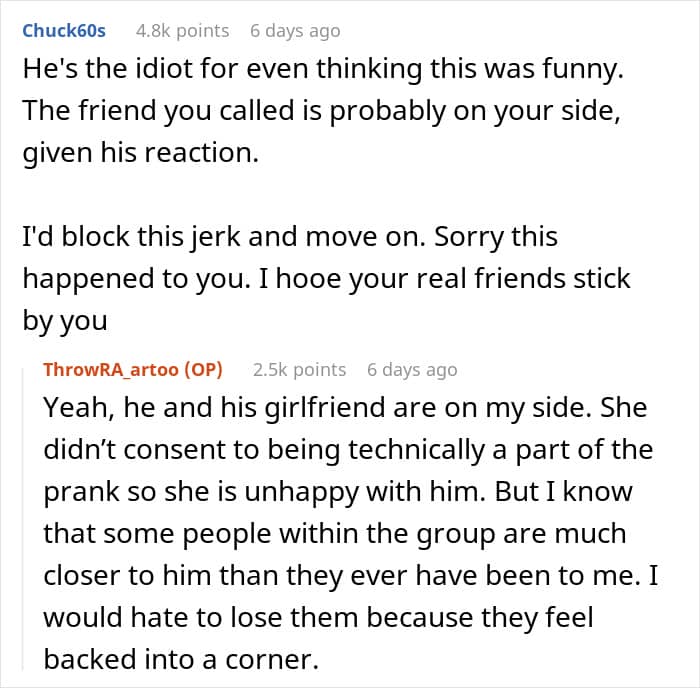Viewport: 700px width, 688px height.
Task: Click the word "prank" in the OP reply
Action: [82, 492]
